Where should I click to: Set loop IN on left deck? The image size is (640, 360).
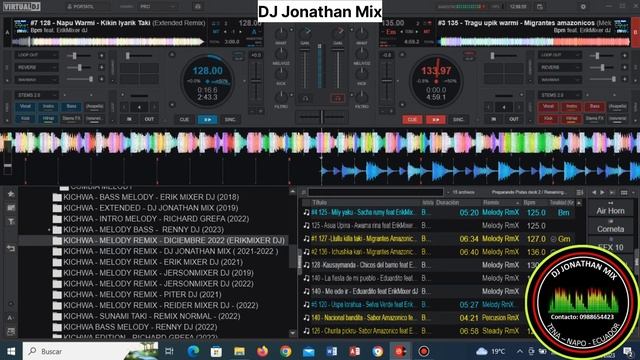tap(129, 119)
